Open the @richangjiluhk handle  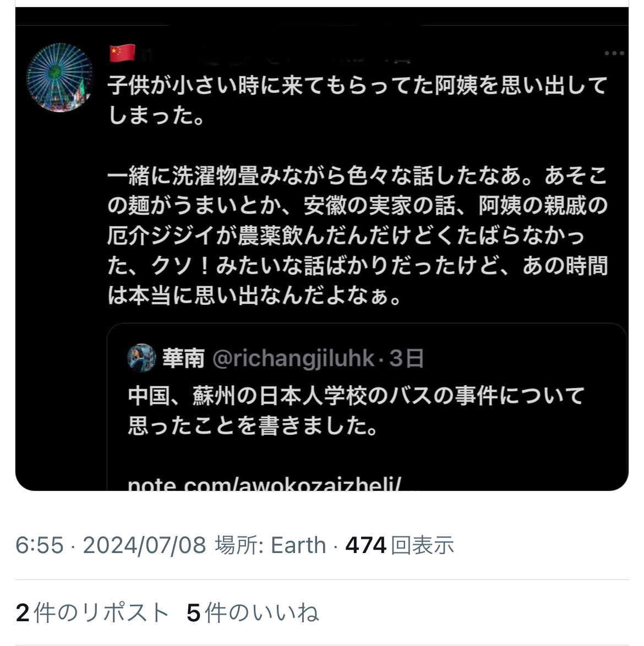(x=293, y=358)
